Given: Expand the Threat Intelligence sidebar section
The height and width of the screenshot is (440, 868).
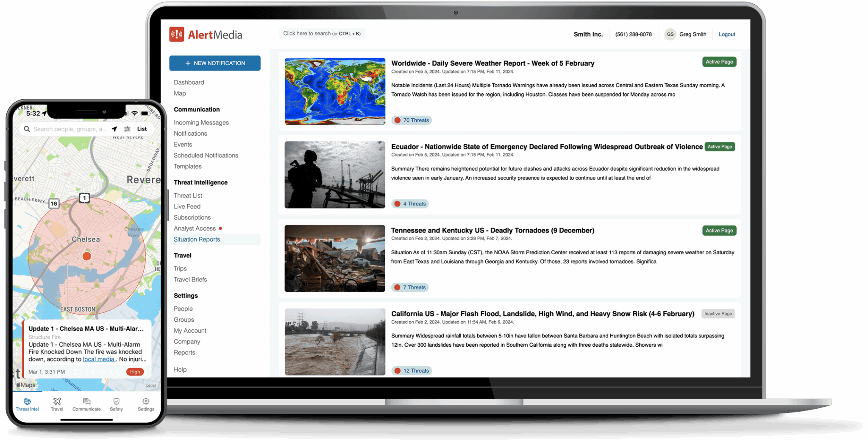Looking at the screenshot, I should 200,182.
